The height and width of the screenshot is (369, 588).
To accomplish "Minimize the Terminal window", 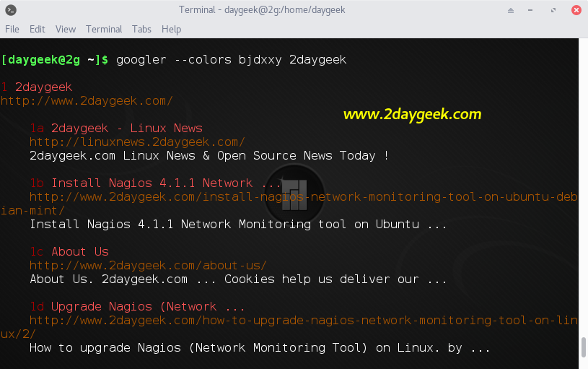I will coord(530,11).
